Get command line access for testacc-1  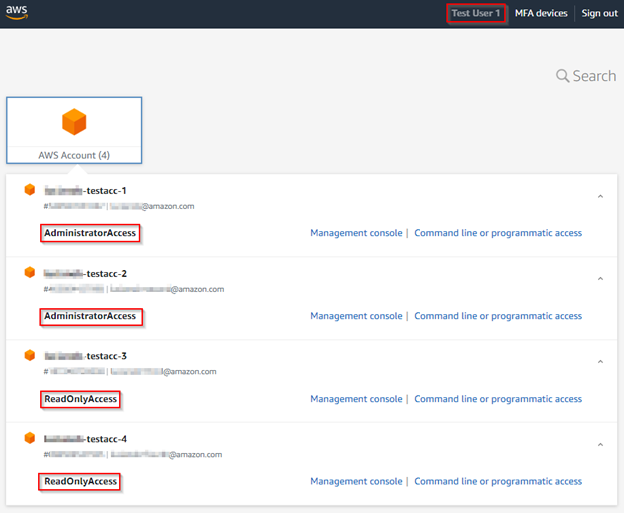(x=498, y=233)
